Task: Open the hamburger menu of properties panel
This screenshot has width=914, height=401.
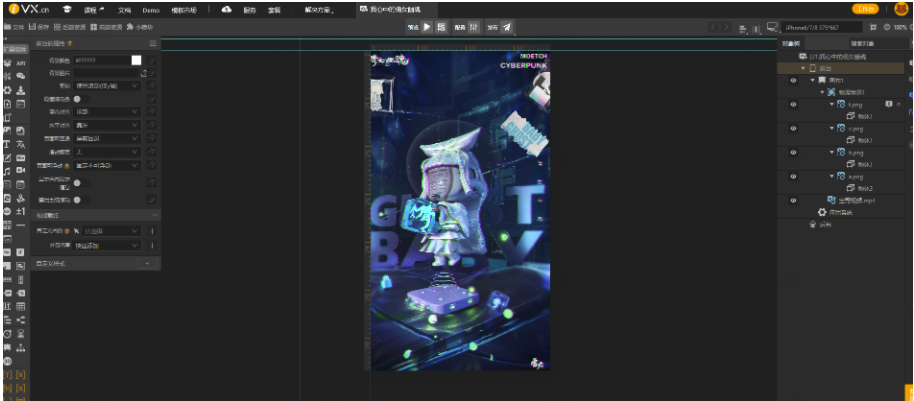Action: coord(153,44)
